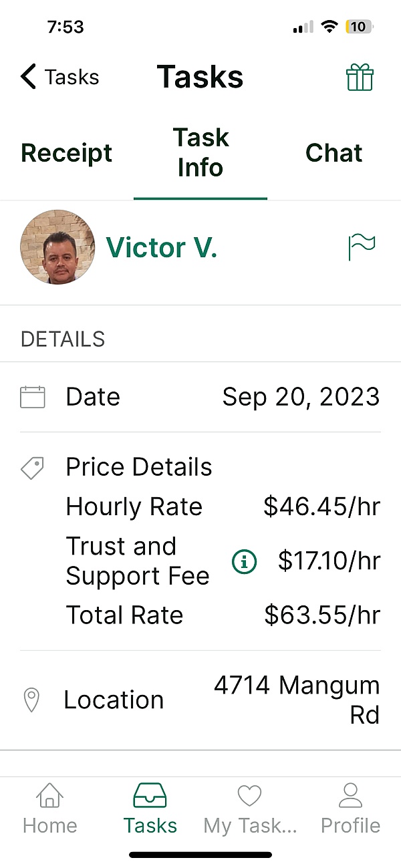Switch to the Receipt tab

[66, 153]
